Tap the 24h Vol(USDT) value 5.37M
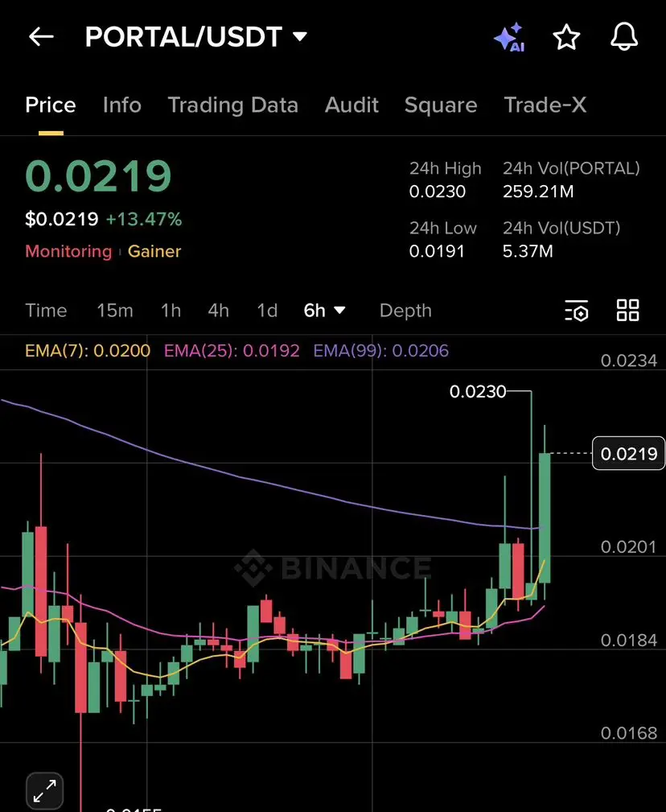The height and width of the screenshot is (812, 666). tap(528, 251)
